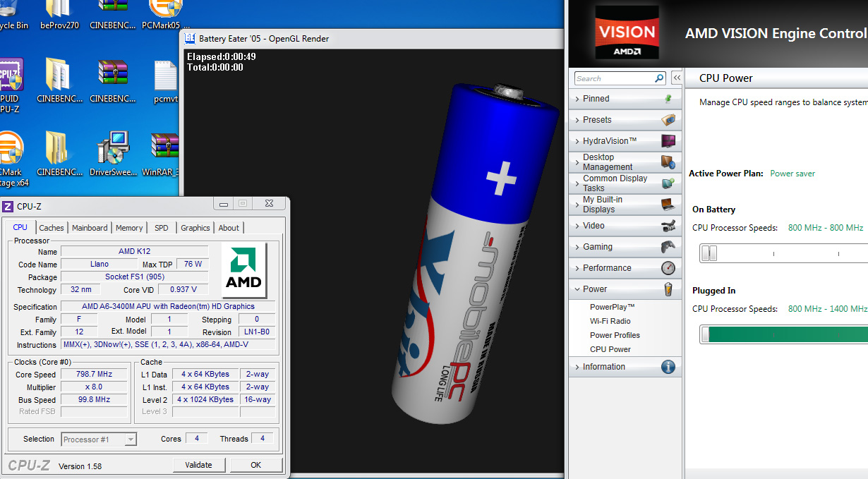Open the Processor #1 selection dropdown
868x479 pixels.
pyautogui.click(x=99, y=439)
